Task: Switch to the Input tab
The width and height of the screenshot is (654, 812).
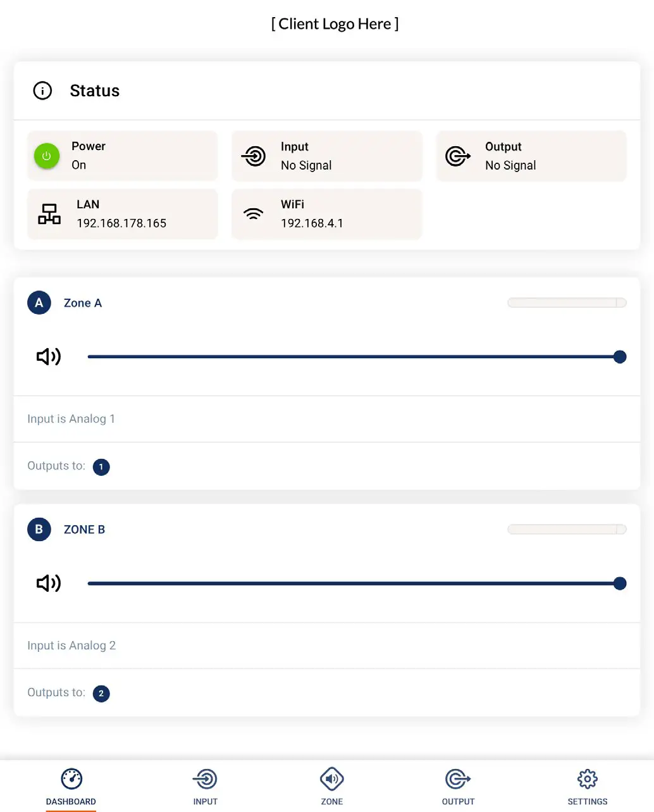Action: [x=206, y=786]
